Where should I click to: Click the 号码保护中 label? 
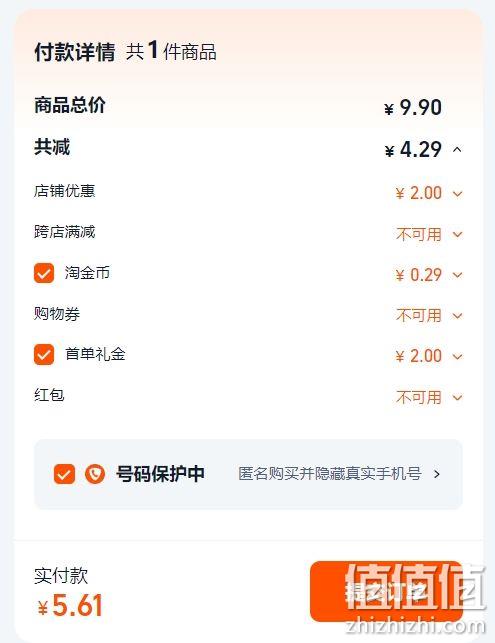[x=160, y=474]
